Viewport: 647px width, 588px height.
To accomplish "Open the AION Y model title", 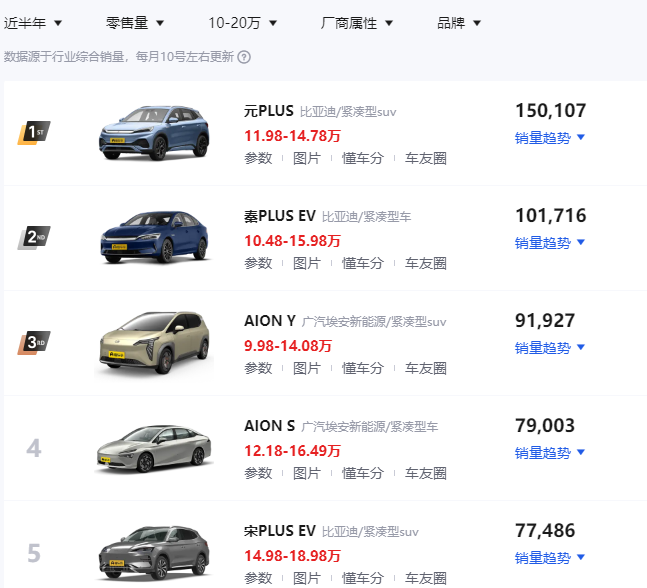I will click(x=270, y=321).
